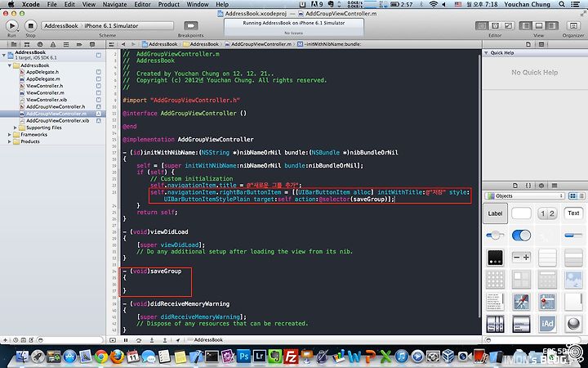This screenshot has height=368, width=588.
Task: Select the Progress View object in library
Action: pyautogui.click(x=573, y=236)
